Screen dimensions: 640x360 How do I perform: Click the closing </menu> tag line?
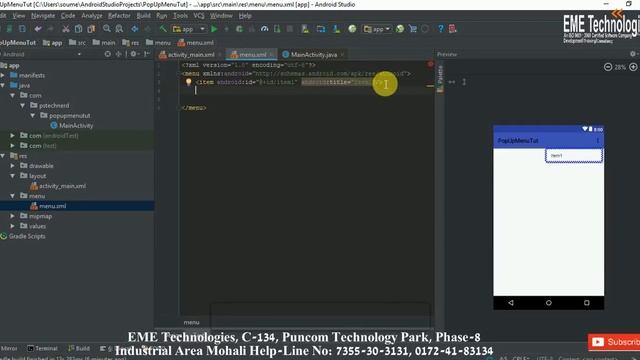(194, 108)
